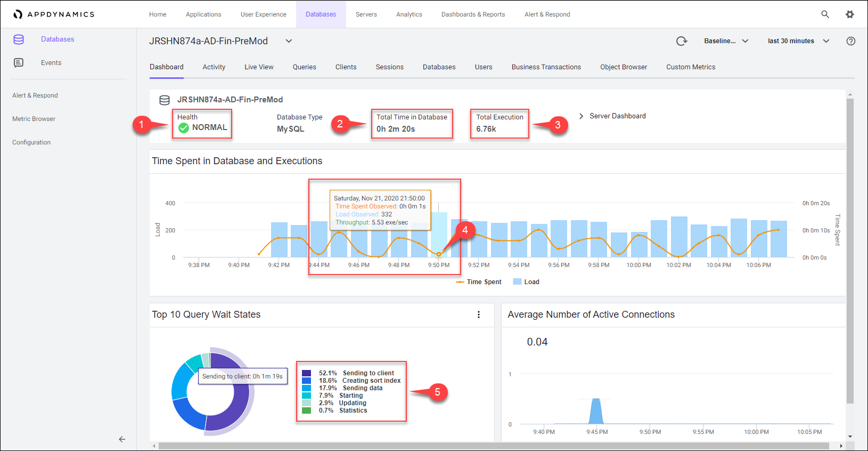Collapse sidebar with the left arrow
The width and height of the screenshot is (868, 451).
coord(122,439)
